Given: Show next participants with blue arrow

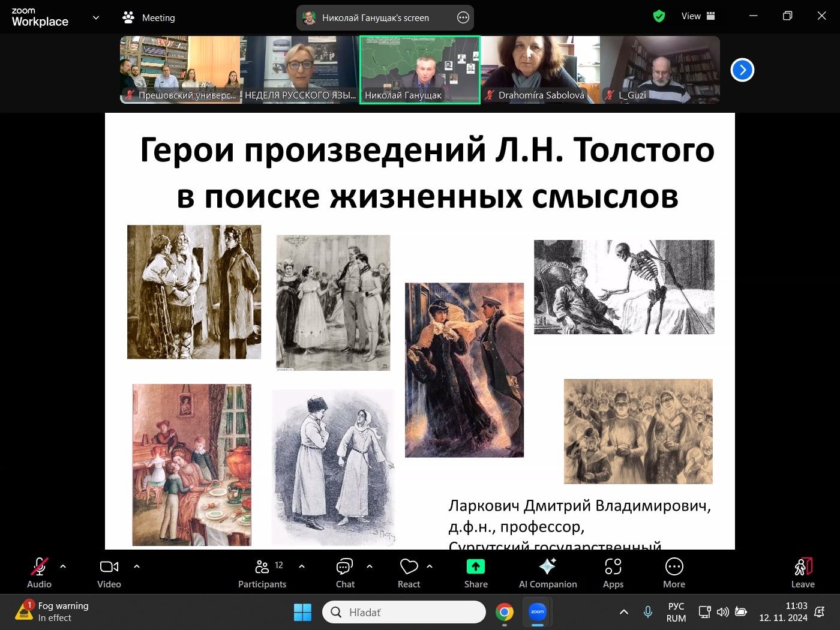Looking at the screenshot, I should click(x=742, y=70).
